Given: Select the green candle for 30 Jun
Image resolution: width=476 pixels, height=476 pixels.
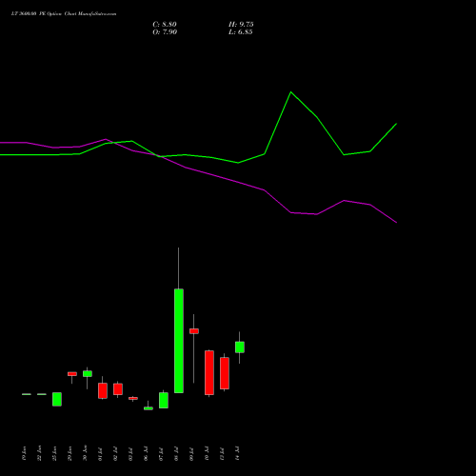Looking at the screenshot, I should [88, 374].
